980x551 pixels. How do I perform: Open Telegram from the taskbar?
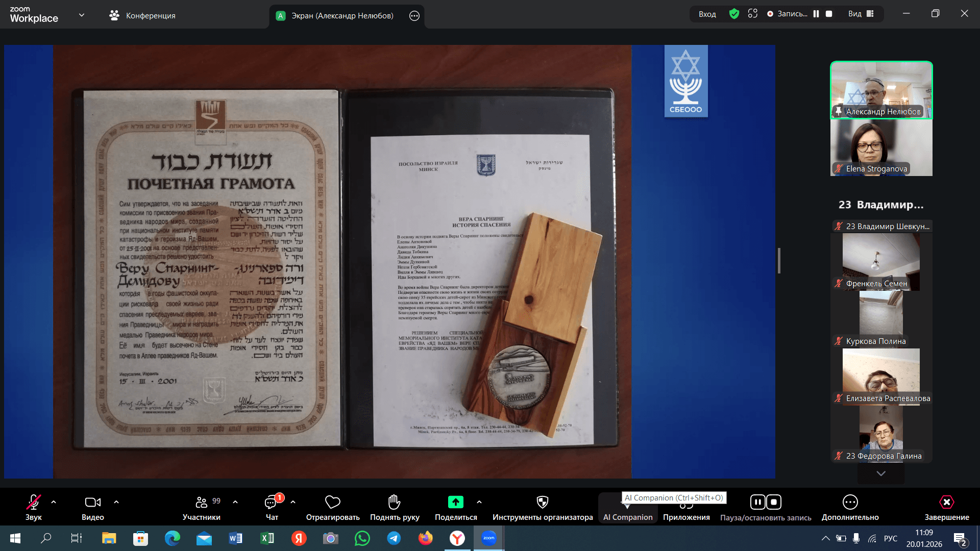(x=394, y=538)
